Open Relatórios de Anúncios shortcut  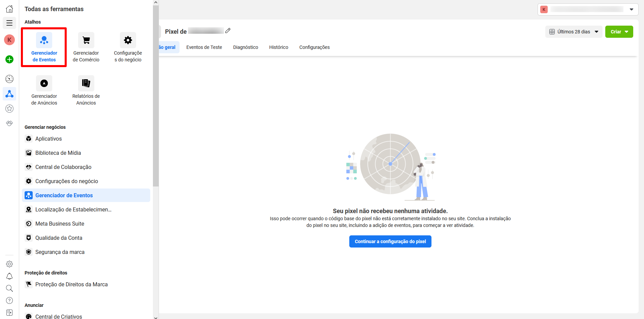click(x=86, y=91)
